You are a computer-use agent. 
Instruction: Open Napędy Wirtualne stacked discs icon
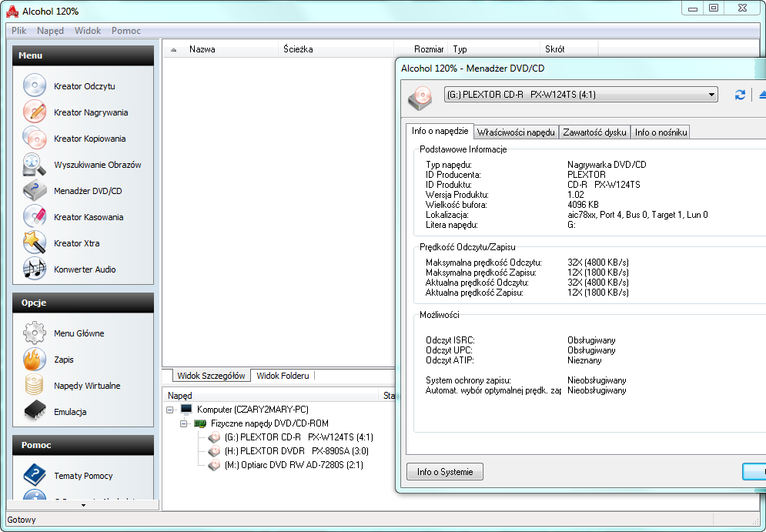point(35,386)
